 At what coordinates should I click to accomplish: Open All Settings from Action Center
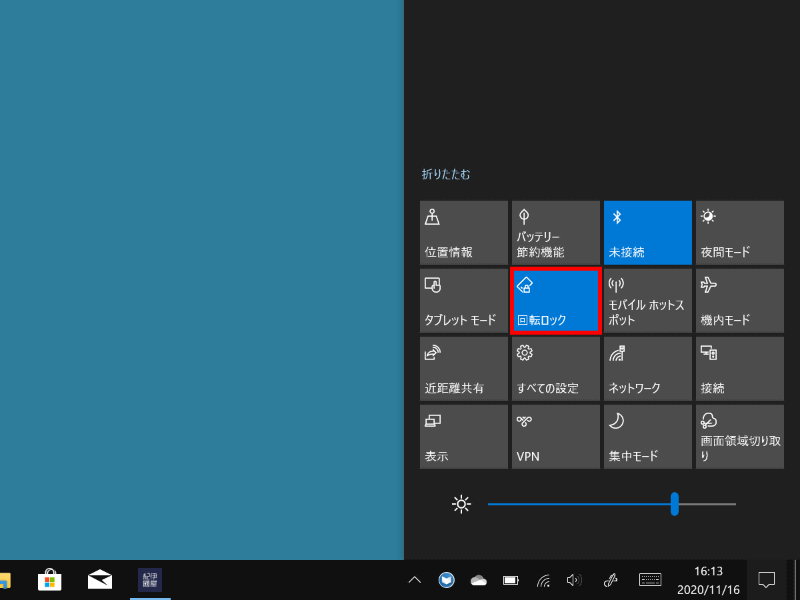point(555,368)
